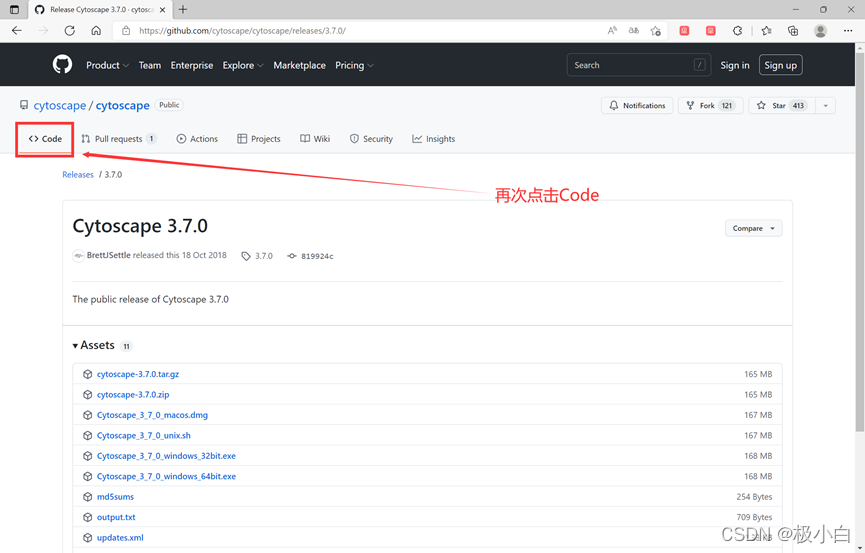
Task: Focus the GitHub search field
Action: pyautogui.click(x=639, y=65)
